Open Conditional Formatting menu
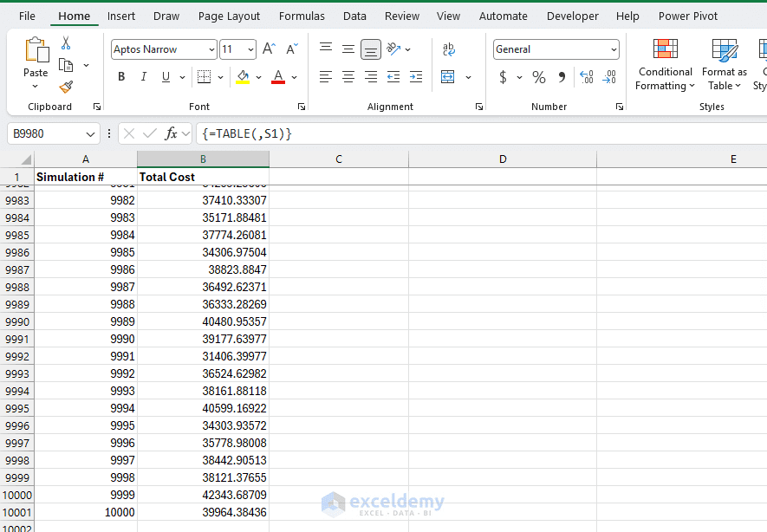Viewport: 767px width, 532px height. coord(666,64)
